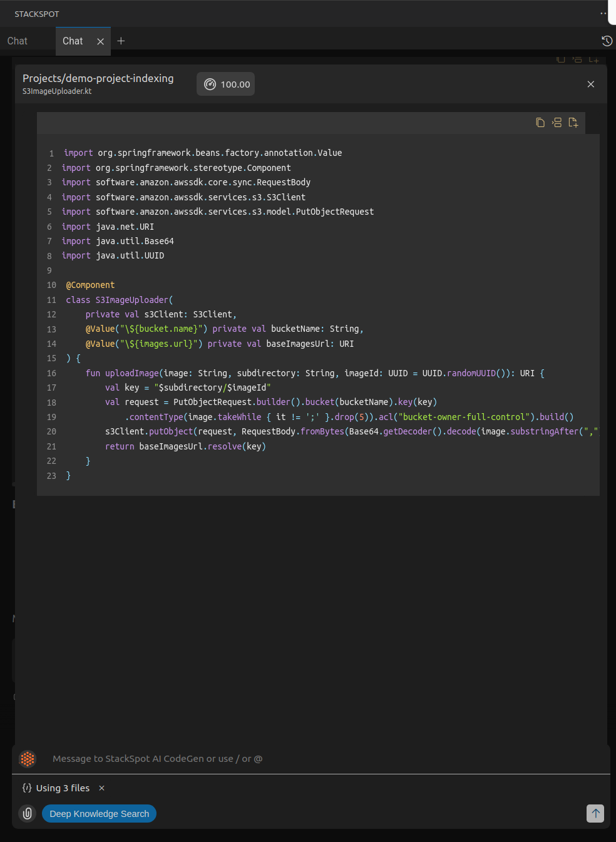Switch to the first Chat tab
The height and width of the screenshot is (842, 616).
pyautogui.click(x=18, y=41)
